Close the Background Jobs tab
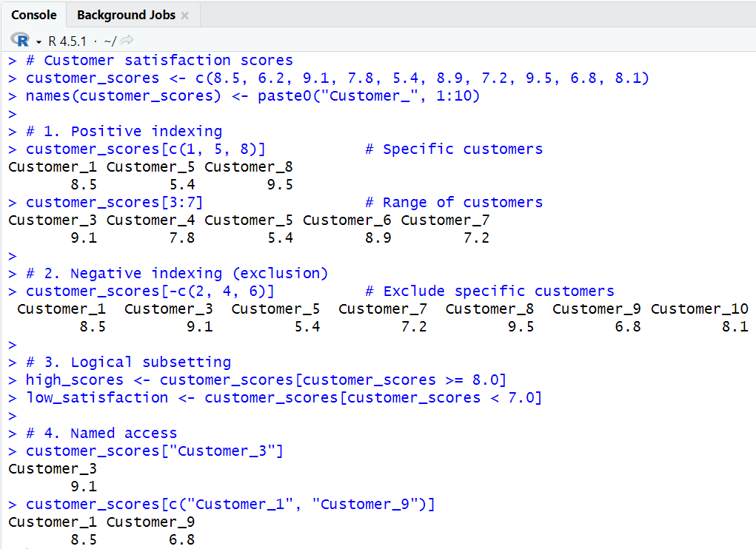This screenshot has width=756, height=549. (184, 14)
